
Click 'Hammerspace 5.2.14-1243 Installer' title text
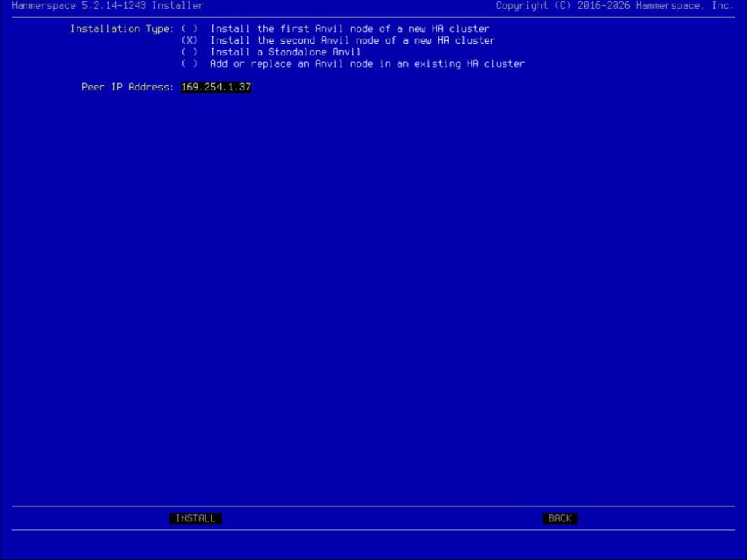108,6
